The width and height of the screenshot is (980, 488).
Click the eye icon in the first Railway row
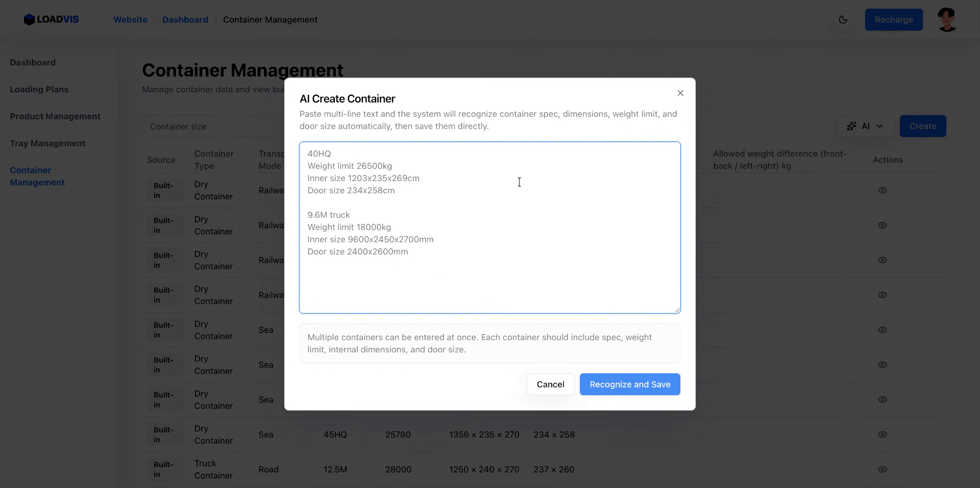point(883,190)
